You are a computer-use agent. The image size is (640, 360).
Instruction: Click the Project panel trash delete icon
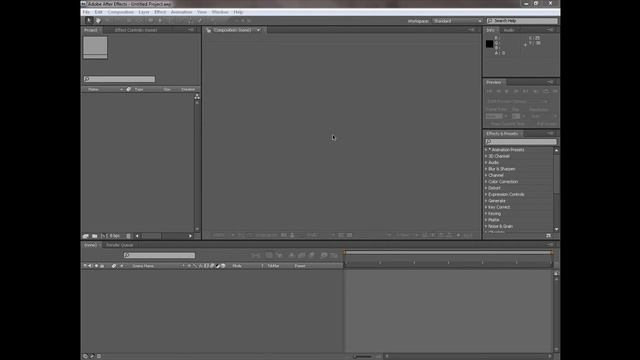[x=128, y=236]
